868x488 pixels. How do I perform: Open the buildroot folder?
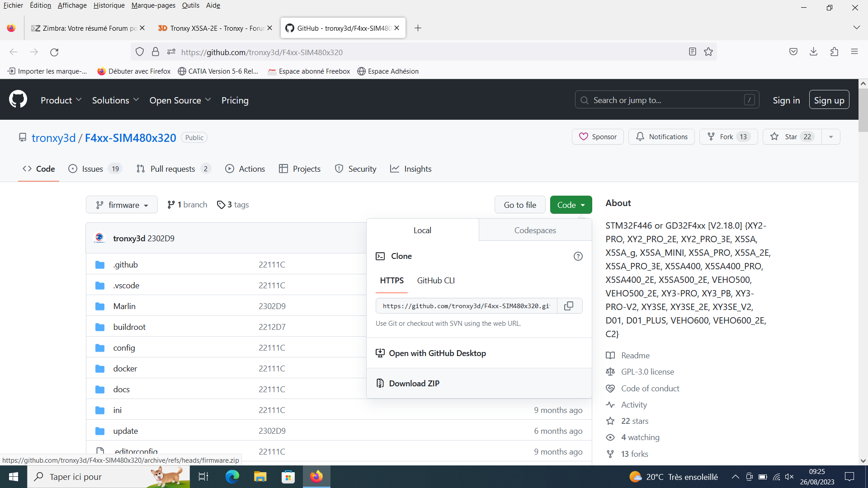(x=129, y=327)
